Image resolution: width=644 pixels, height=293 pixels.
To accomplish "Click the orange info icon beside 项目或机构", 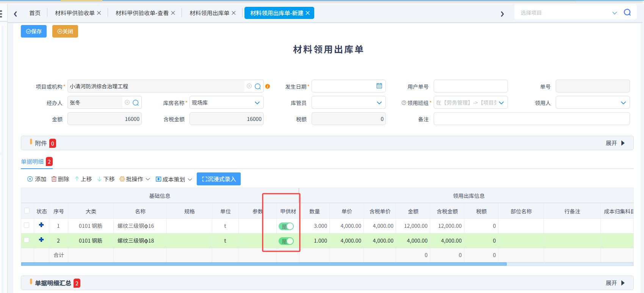I will [x=268, y=86].
